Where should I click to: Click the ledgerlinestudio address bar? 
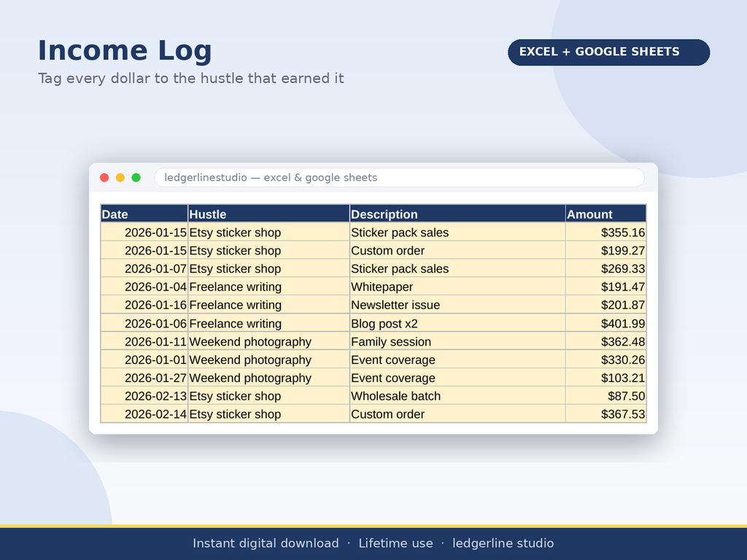[x=399, y=178]
